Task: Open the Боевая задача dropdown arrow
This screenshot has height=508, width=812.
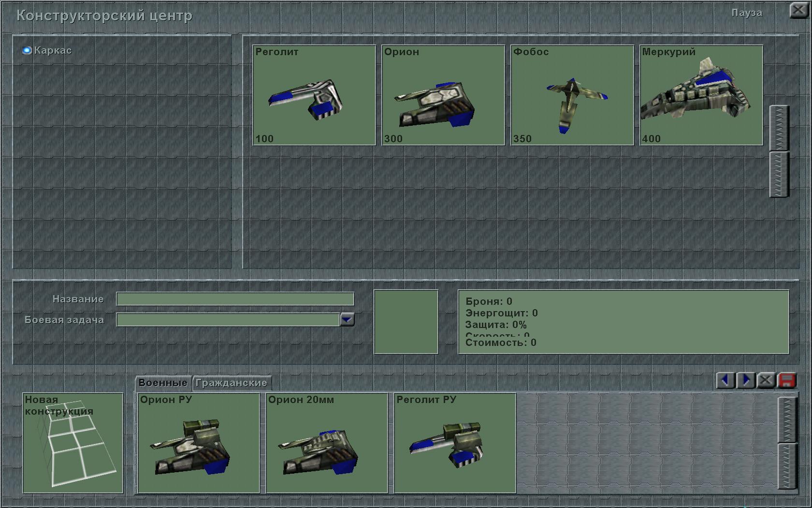Action: [347, 319]
